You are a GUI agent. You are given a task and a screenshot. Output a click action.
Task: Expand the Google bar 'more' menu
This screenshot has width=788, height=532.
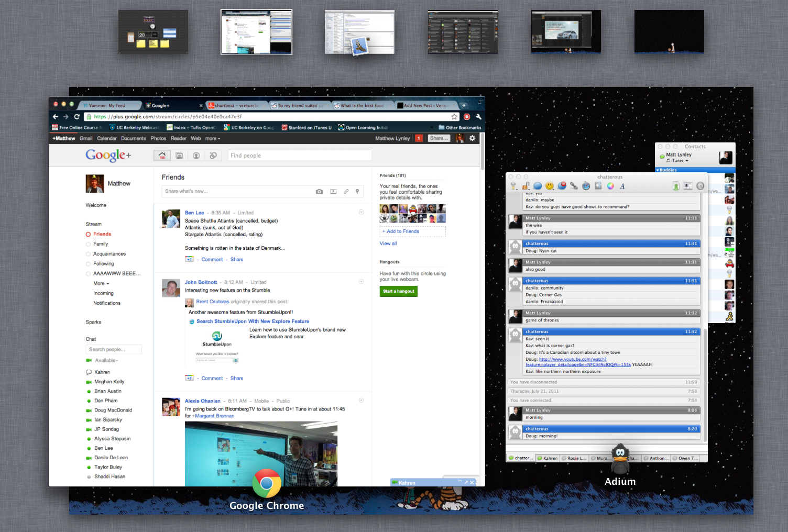(213, 138)
